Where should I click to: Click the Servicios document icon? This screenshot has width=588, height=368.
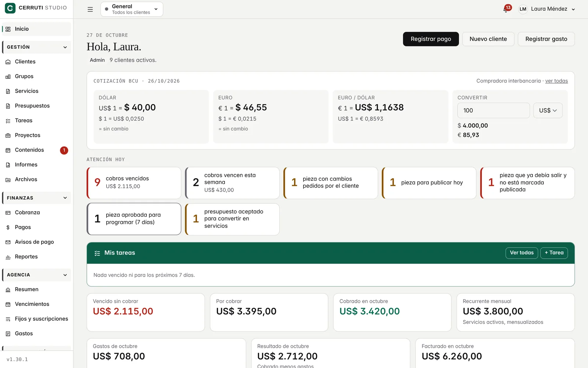[8, 91]
